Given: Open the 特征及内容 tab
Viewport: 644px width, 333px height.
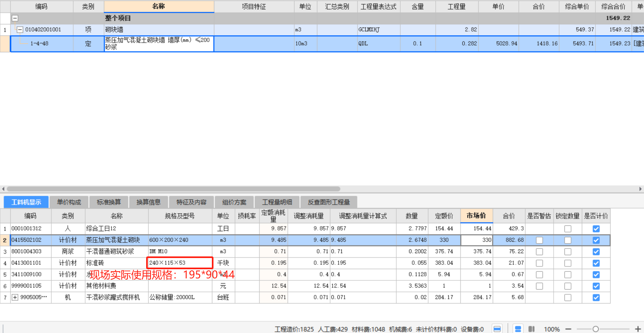Looking at the screenshot, I should pyautogui.click(x=192, y=202).
